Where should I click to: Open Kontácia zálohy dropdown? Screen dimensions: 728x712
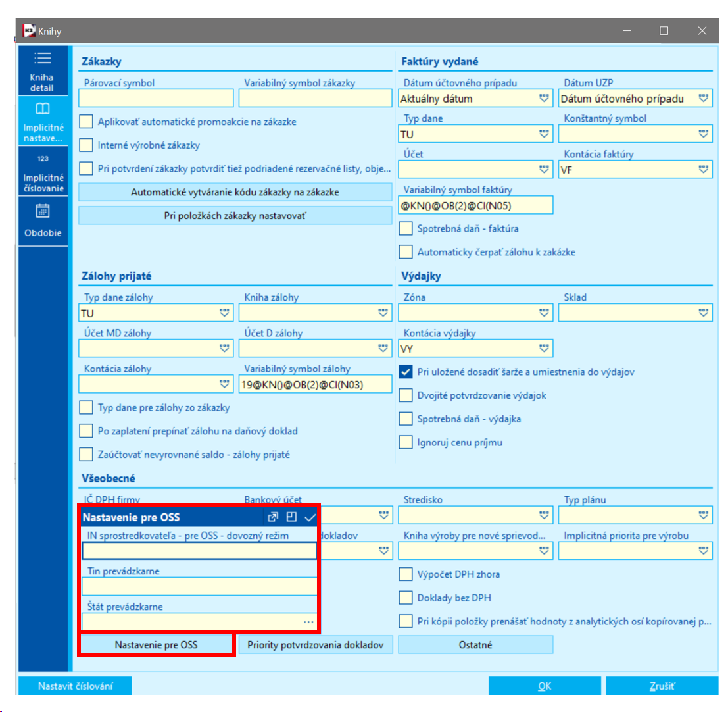click(224, 384)
